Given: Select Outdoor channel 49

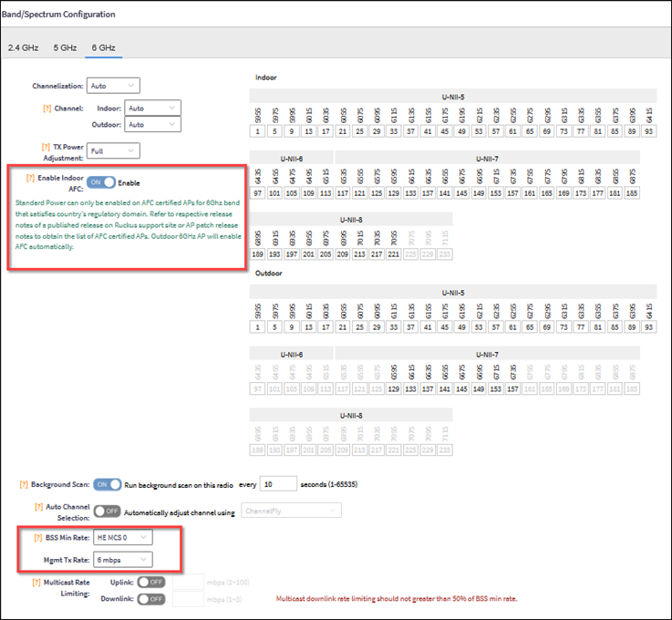Looking at the screenshot, I should pyautogui.click(x=461, y=327).
